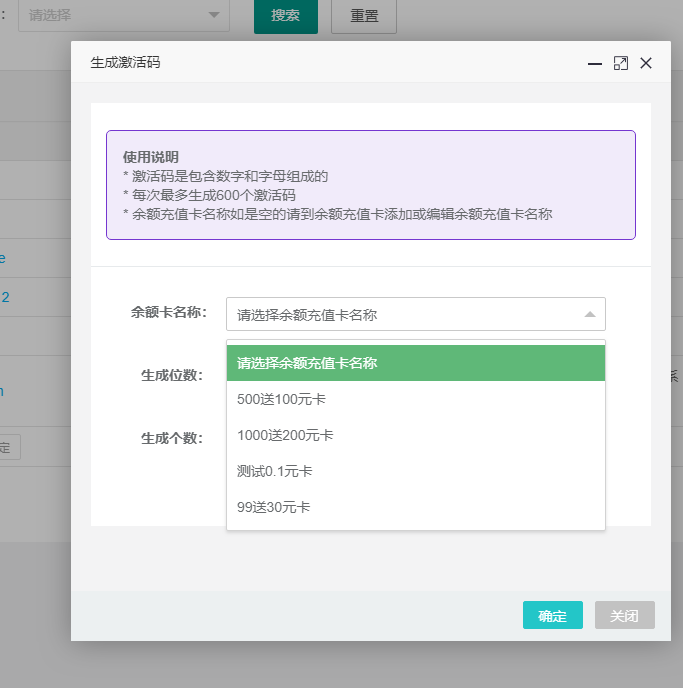Click the 使用说明 instructions box

coord(370,185)
